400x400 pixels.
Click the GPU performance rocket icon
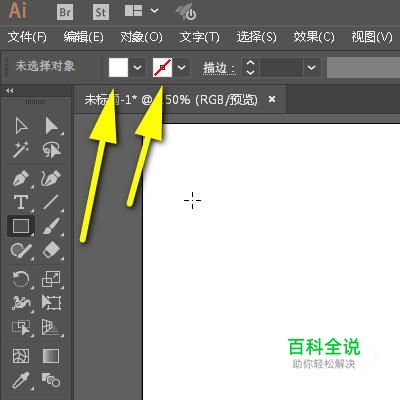tap(187, 12)
